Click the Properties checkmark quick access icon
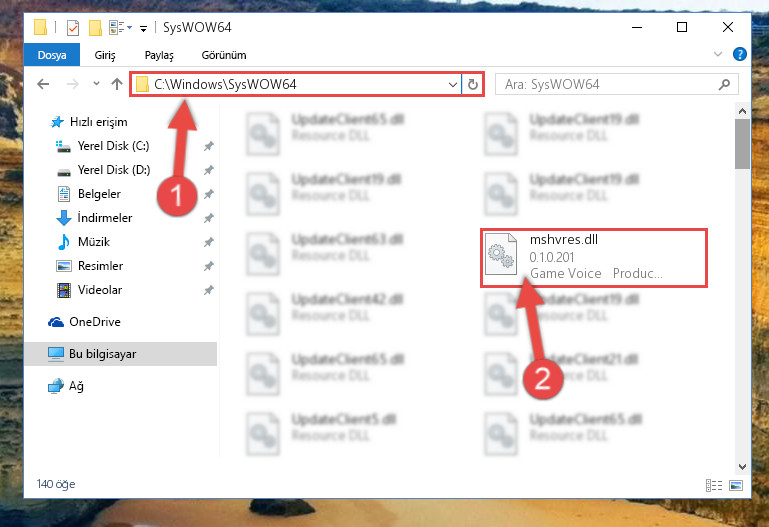 pos(73,27)
